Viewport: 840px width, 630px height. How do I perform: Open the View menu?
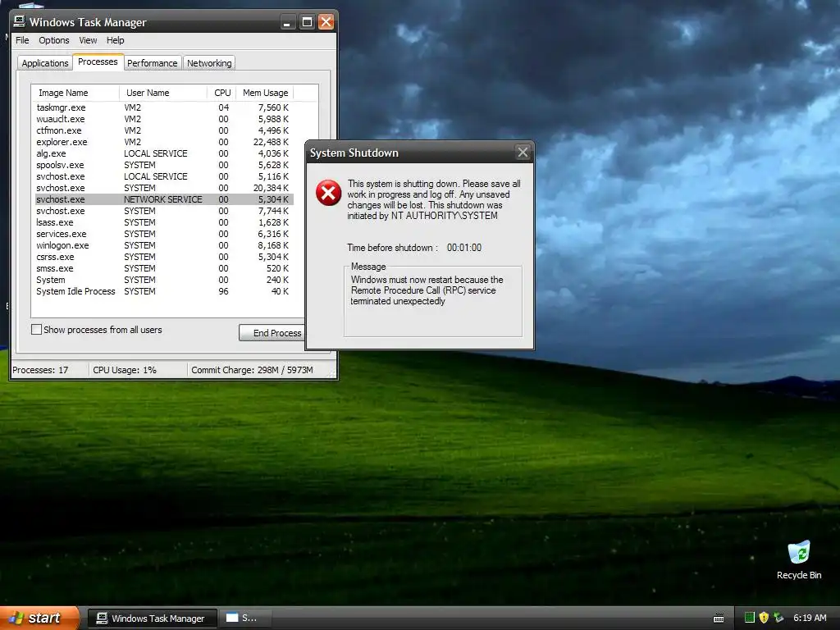[x=88, y=40]
